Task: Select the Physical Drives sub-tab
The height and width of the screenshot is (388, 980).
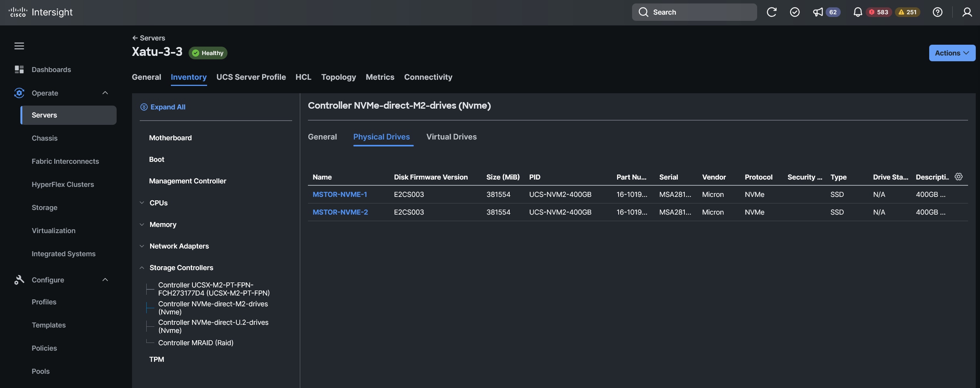Action: 381,137
